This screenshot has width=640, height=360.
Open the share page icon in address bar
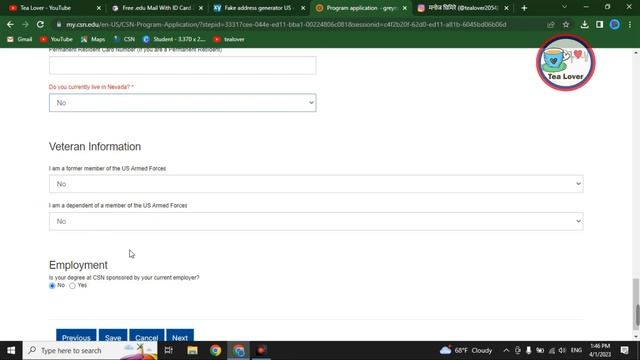coord(551,24)
